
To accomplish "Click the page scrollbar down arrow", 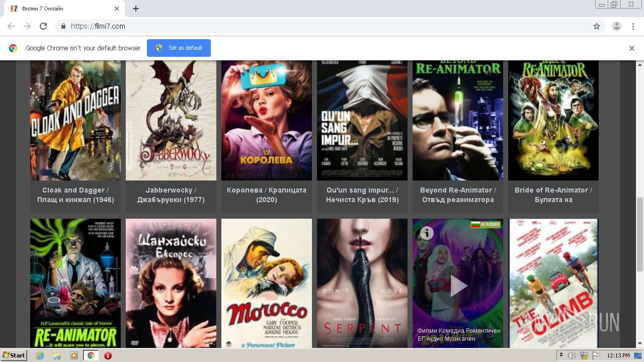I will (640, 344).
